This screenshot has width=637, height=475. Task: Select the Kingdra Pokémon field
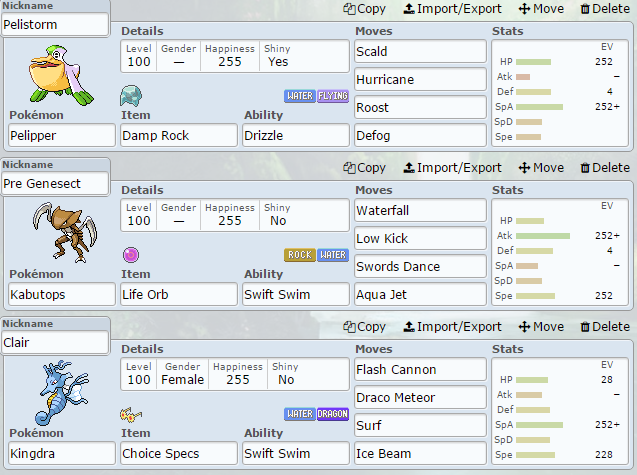pyautogui.click(x=62, y=453)
